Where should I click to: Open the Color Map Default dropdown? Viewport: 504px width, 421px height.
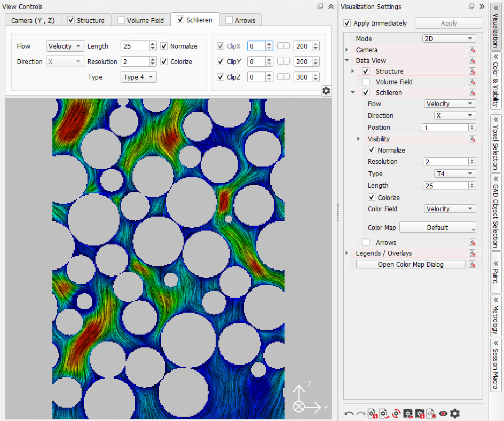(437, 227)
